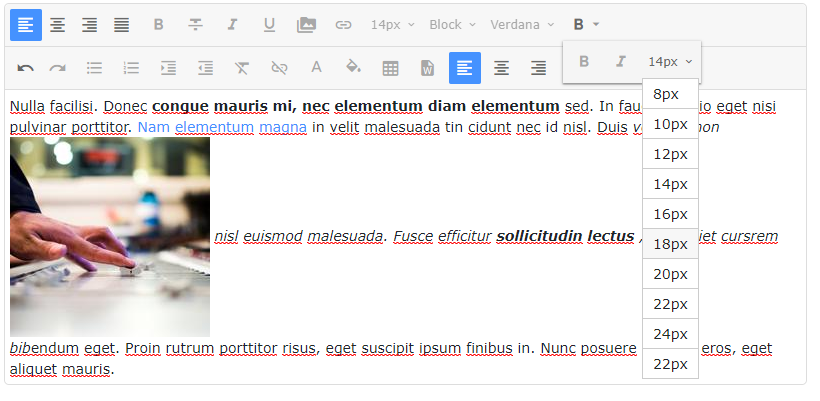
Task: Toggle Bold button next to strikethrough
Action: tap(158, 25)
